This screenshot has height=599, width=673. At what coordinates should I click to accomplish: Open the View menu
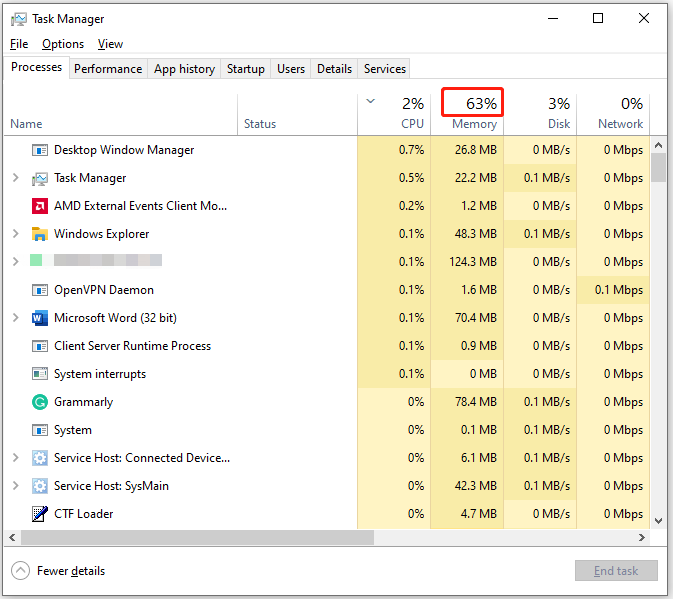tap(110, 44)
